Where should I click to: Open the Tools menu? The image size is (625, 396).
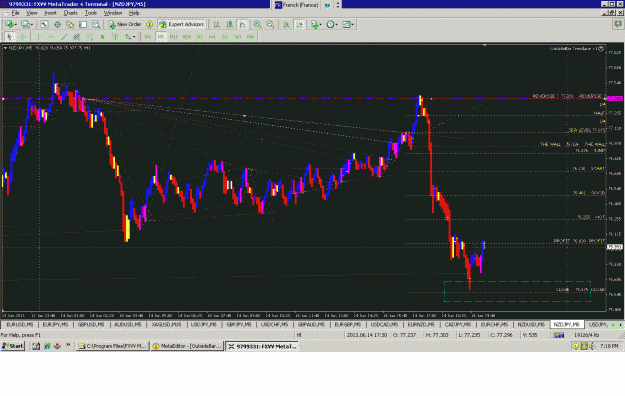pos(91,13)
